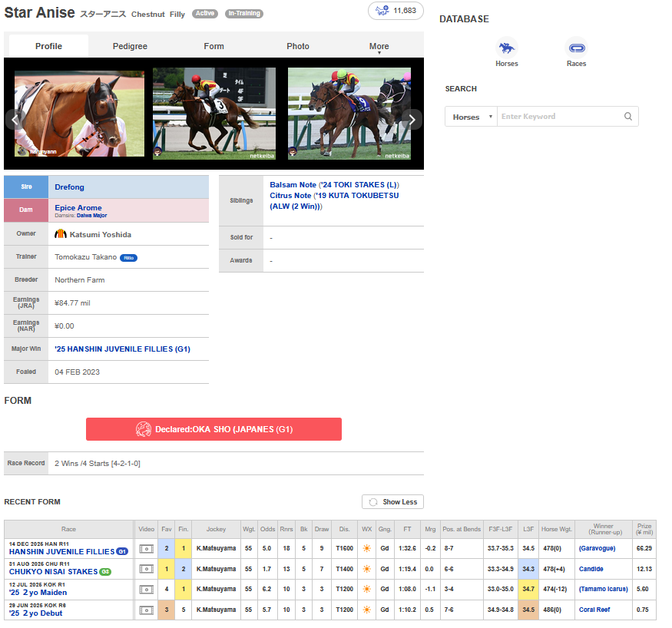Image resolution: width=672 pixels, height=628 pixels.
Task: Click breeder name Northern Farm
Action: [80, 280]
